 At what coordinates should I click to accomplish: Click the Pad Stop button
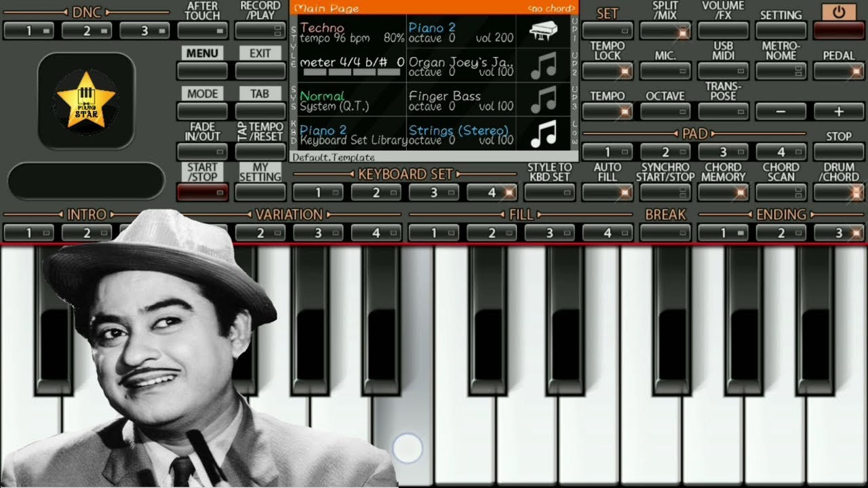[x=839, y=152]
